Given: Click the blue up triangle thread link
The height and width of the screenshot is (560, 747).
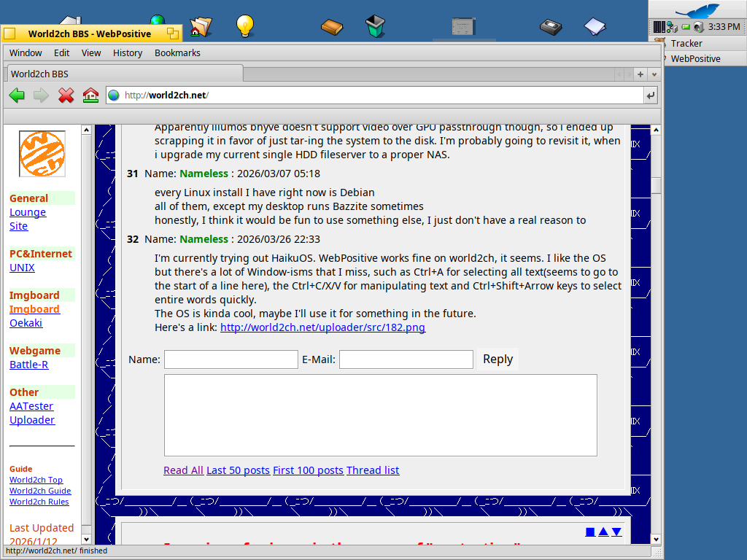Looking at the screenshot, I should point(603,532).
